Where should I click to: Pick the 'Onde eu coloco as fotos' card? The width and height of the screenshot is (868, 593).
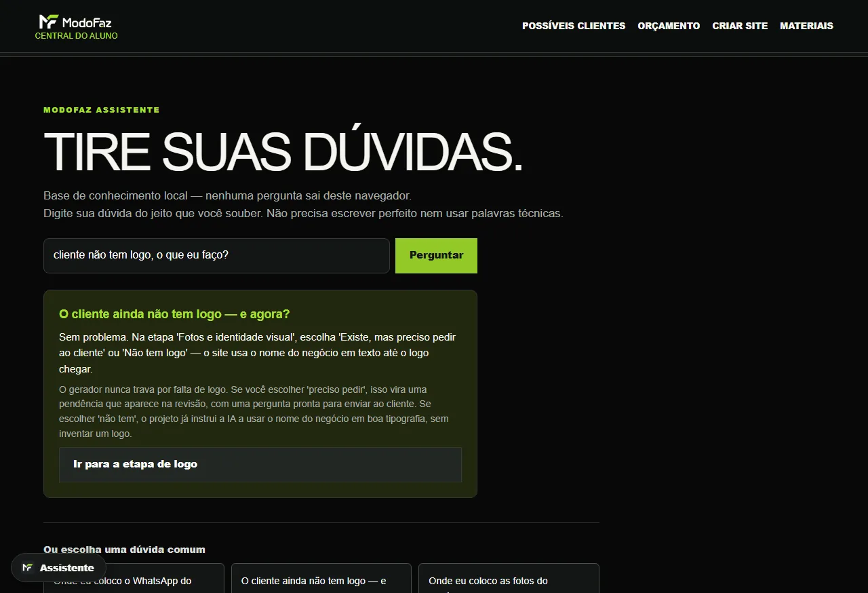(x=509, y=578)
